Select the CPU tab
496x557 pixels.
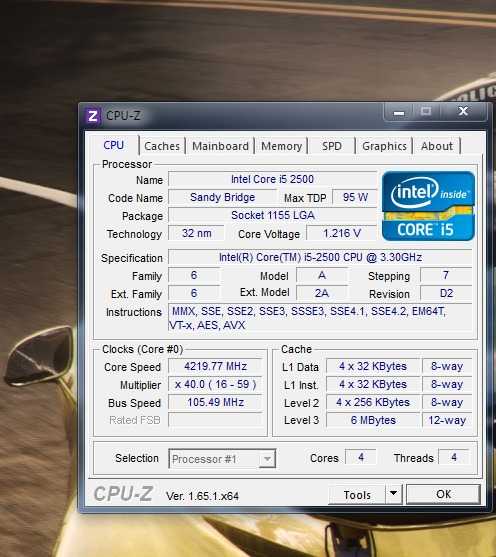click(113, 145)
